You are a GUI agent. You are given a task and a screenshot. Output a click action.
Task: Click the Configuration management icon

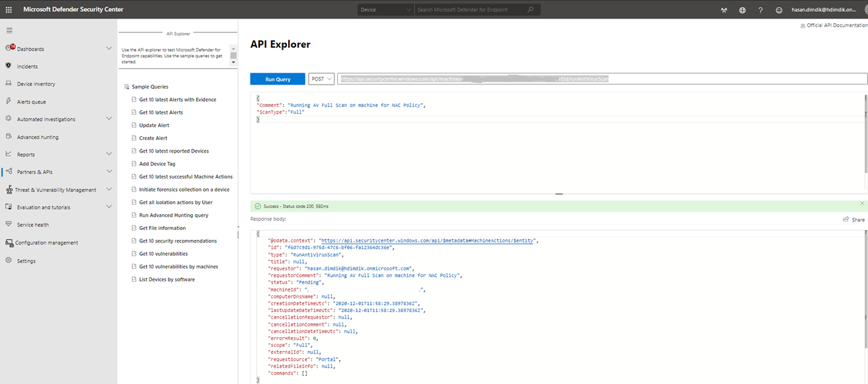point(9,243)
